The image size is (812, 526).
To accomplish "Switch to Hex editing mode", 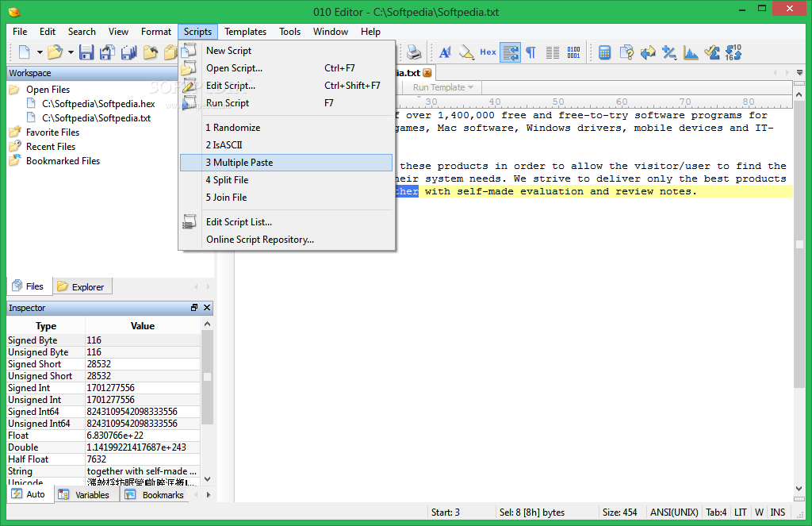I will pos(488,52).
